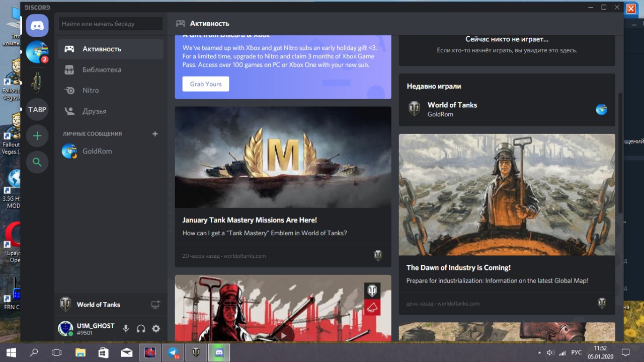The width and height of the screenshot is (644, 362).
Task: Open Nitro section
Action: click(x=111, y=91)
